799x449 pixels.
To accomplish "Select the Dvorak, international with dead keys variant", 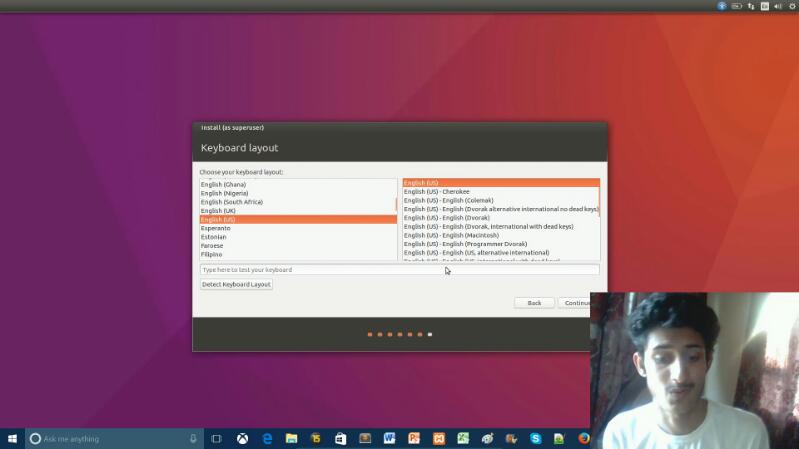I will pyautogui.click(x=501, y=226).
